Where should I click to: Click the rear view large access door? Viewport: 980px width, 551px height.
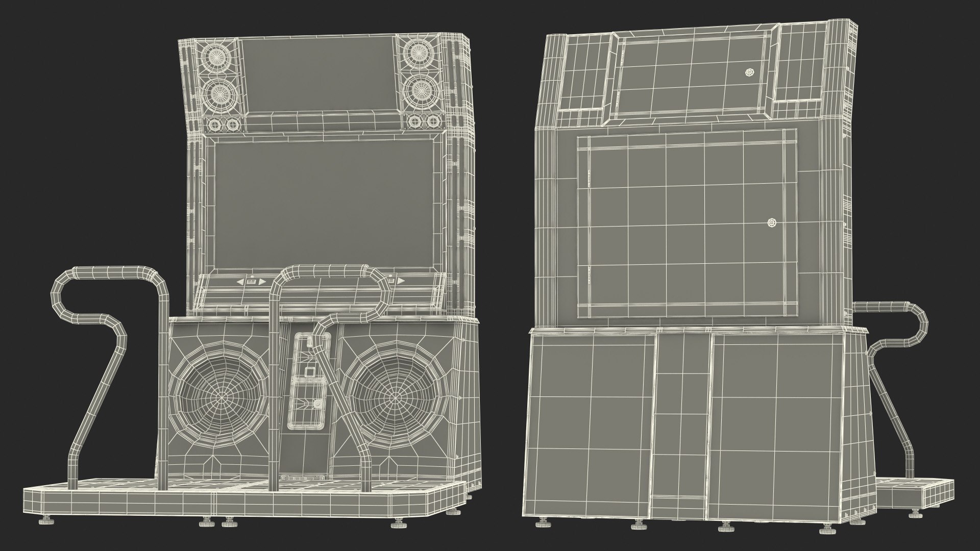pos(687,223)
